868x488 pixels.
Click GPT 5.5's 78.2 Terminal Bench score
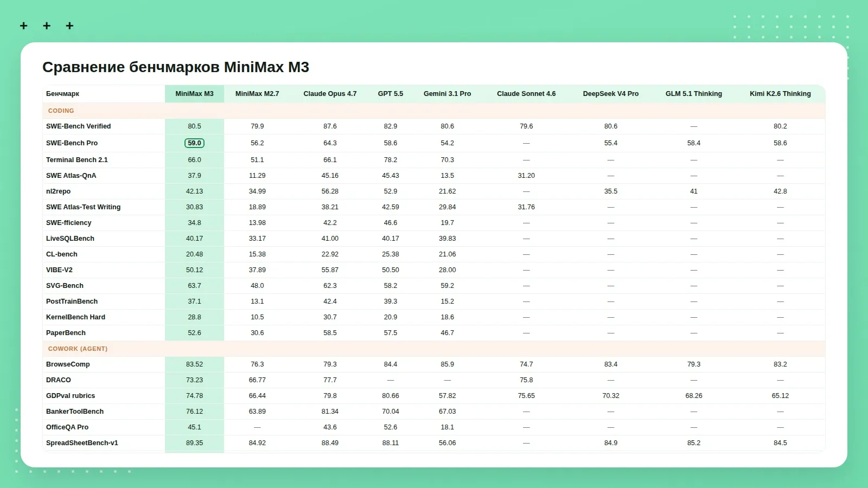coord(391,160)
